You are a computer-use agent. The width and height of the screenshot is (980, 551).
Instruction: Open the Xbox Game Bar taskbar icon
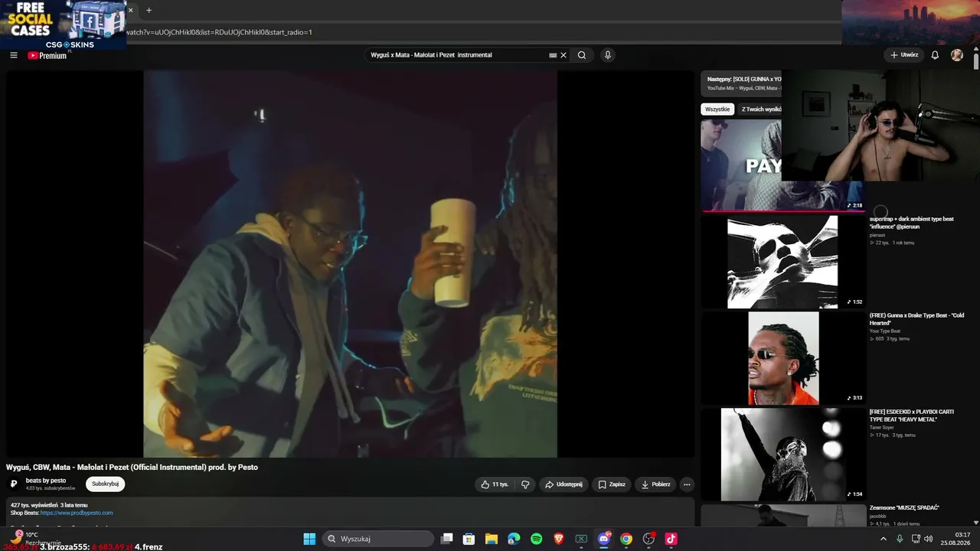pos(581,539)
